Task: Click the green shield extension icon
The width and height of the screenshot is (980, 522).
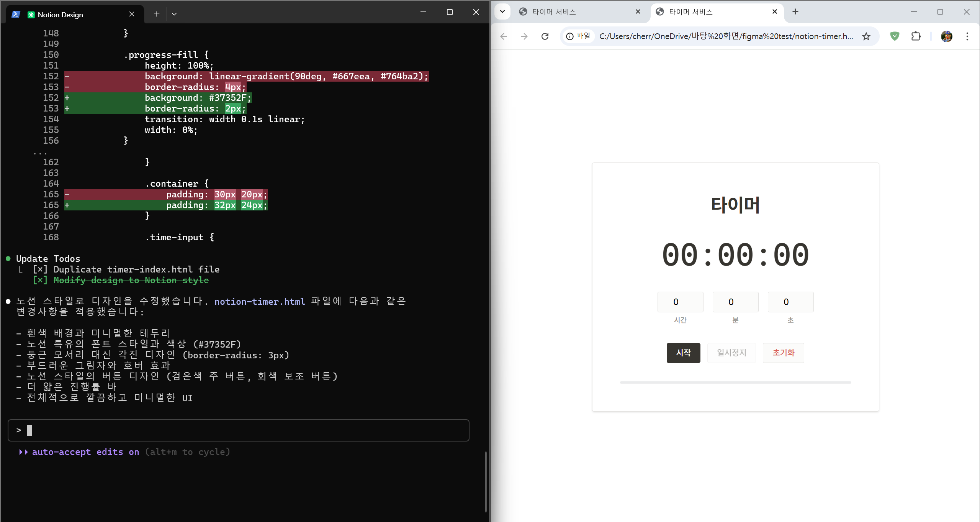Action: pos(895,36)
